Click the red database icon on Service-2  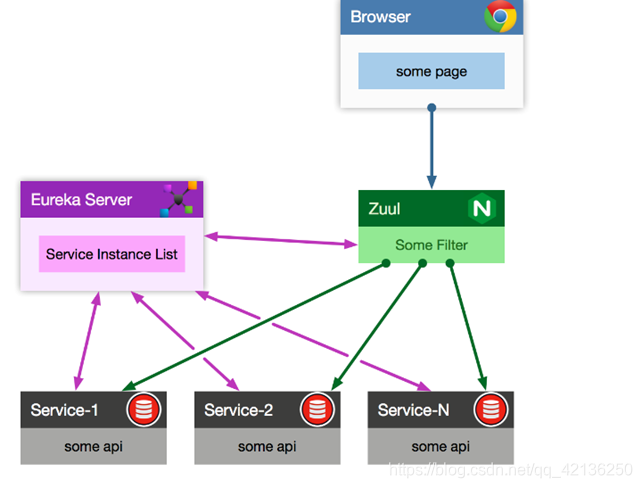click(317, 409)
